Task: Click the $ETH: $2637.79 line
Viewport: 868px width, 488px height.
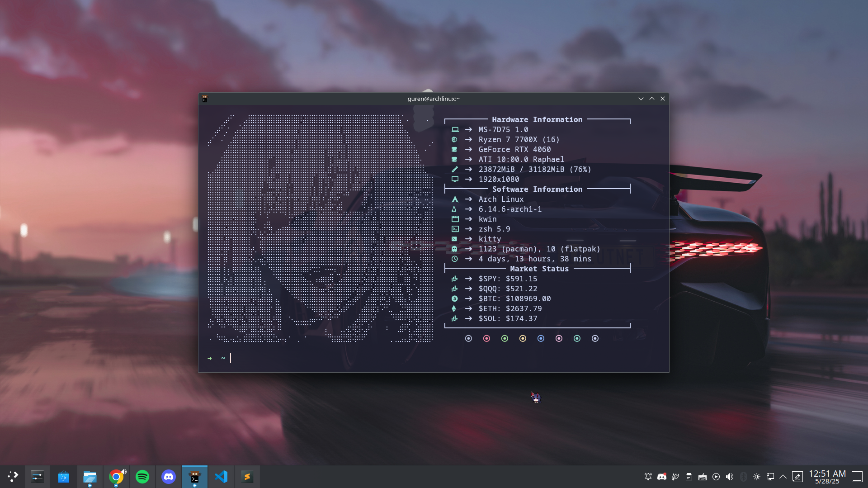Action: click(x=510, y=308)
